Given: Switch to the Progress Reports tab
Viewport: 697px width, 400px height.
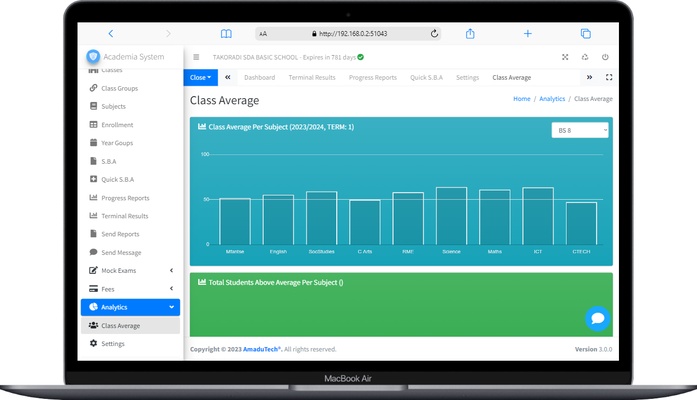Looking at the screenshot, I should (x=372, y=77).
